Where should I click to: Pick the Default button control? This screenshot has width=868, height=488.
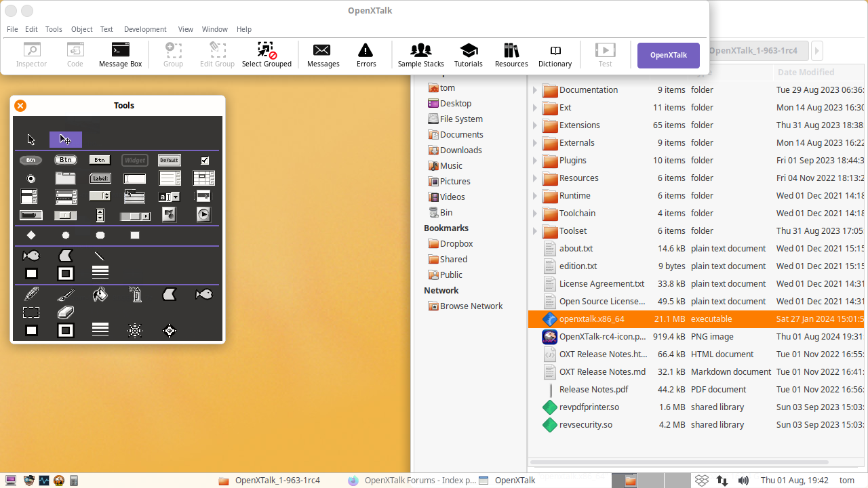point(170,160)
